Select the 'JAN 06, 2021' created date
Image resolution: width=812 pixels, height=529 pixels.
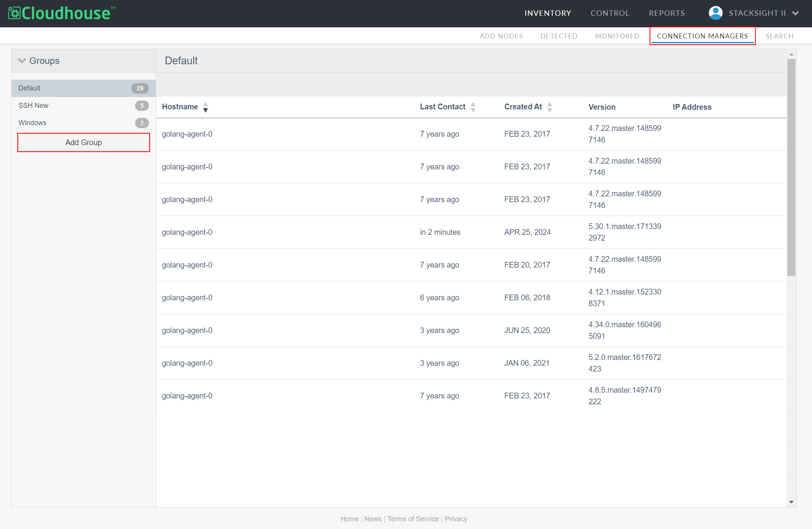click(527, 363)
